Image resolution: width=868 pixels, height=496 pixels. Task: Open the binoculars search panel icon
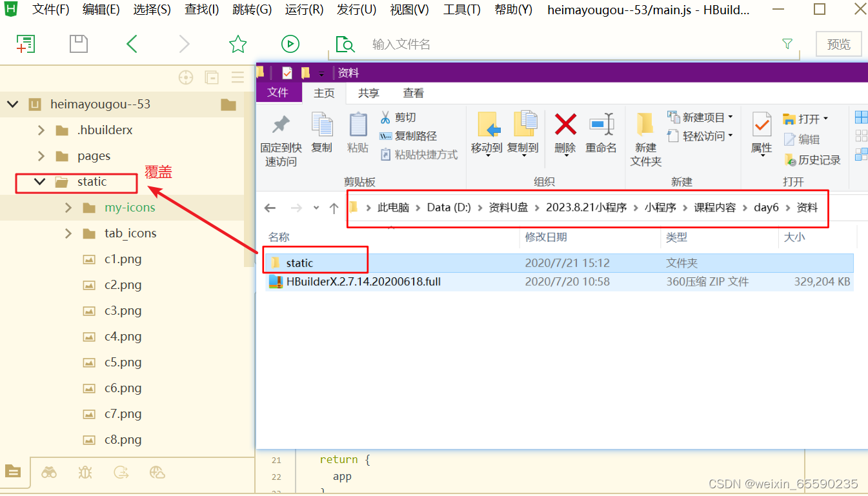point(49,472)
